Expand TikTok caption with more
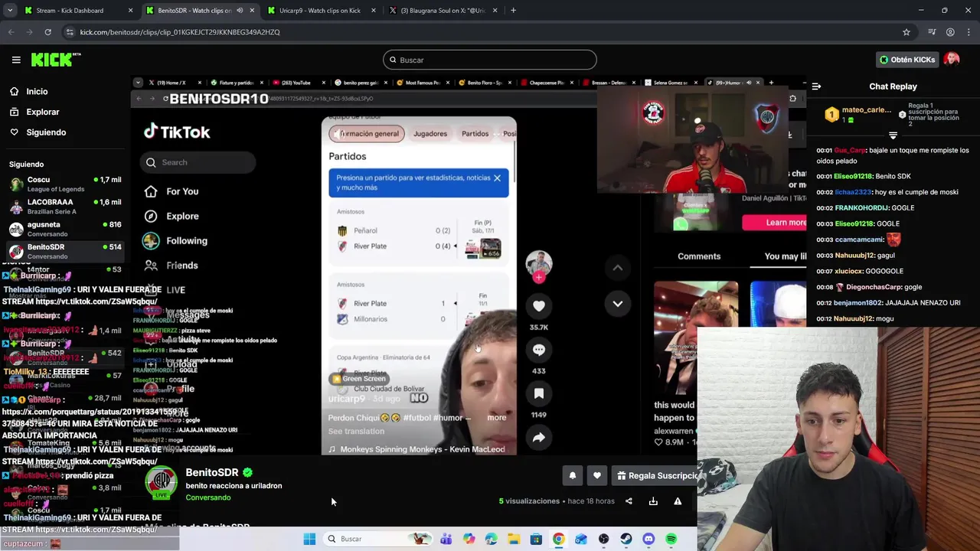Viewport: 980px width, 551px height. click(496, 418)
